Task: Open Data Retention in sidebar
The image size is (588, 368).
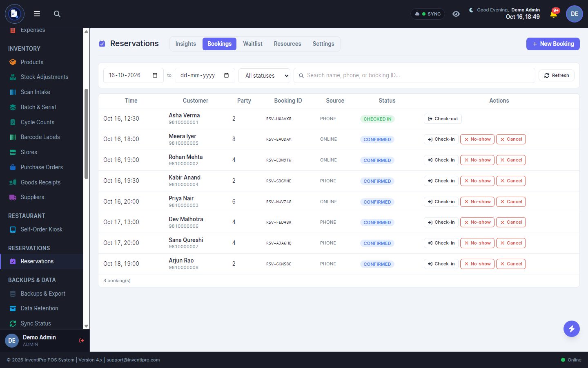Action: point(42,308)
